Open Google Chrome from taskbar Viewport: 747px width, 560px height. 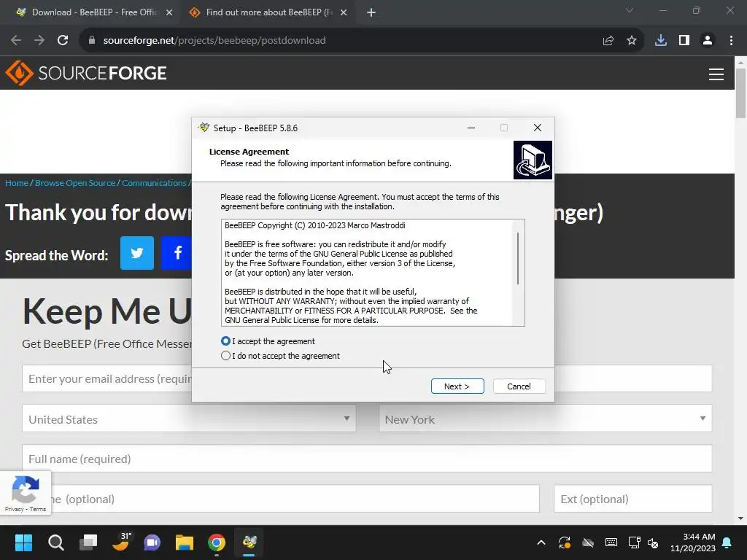217,542
